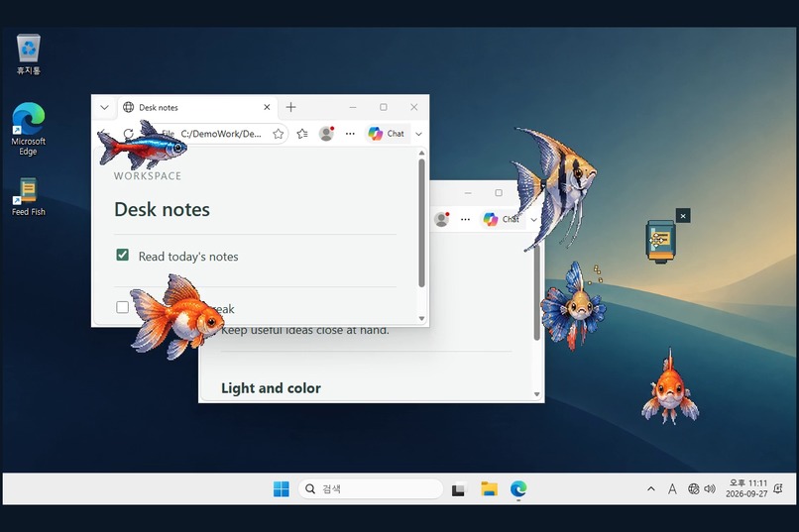
Task: Click scroll-down arrow in Desk notes window
Action: click(x=421, y=319)
